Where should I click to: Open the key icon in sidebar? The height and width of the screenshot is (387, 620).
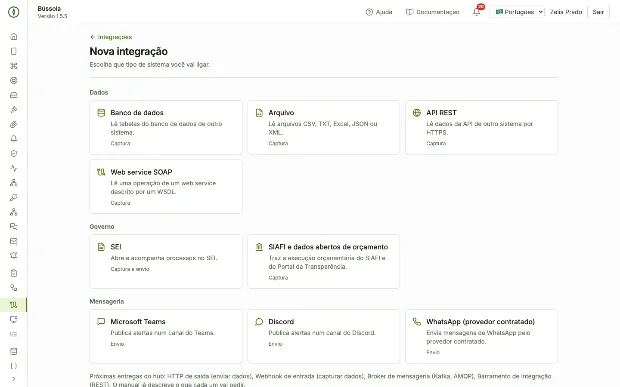click(13, 197)
